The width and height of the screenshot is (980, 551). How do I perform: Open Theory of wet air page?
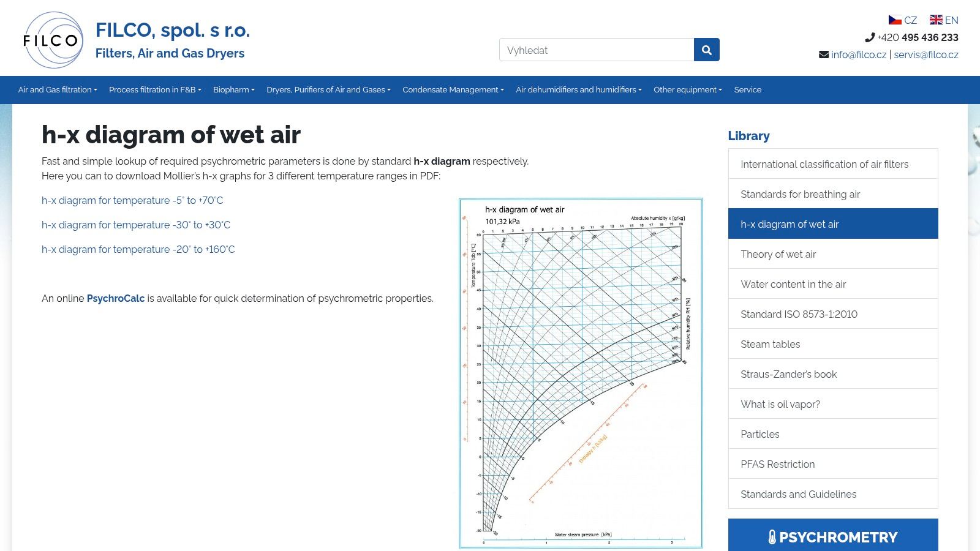(x=833, y=254)
